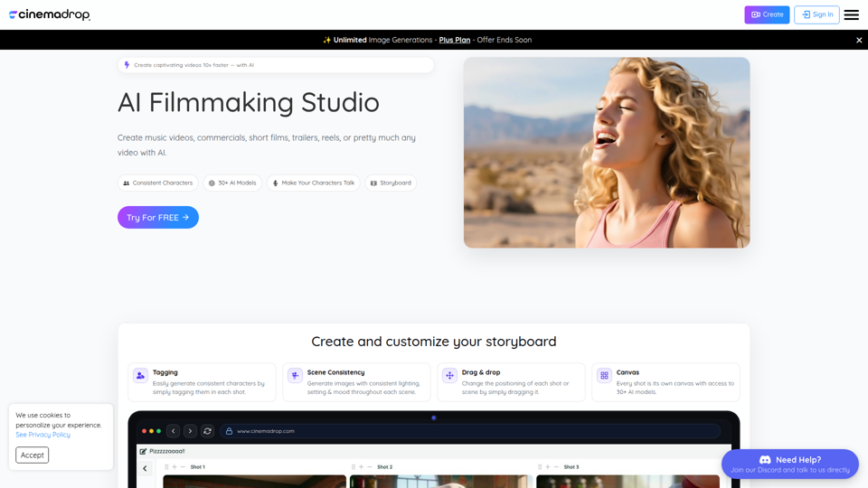This screenshot has width=868, height=488.
Task: Open the See Privacy Policy link
Action: [x=42, y=435]
